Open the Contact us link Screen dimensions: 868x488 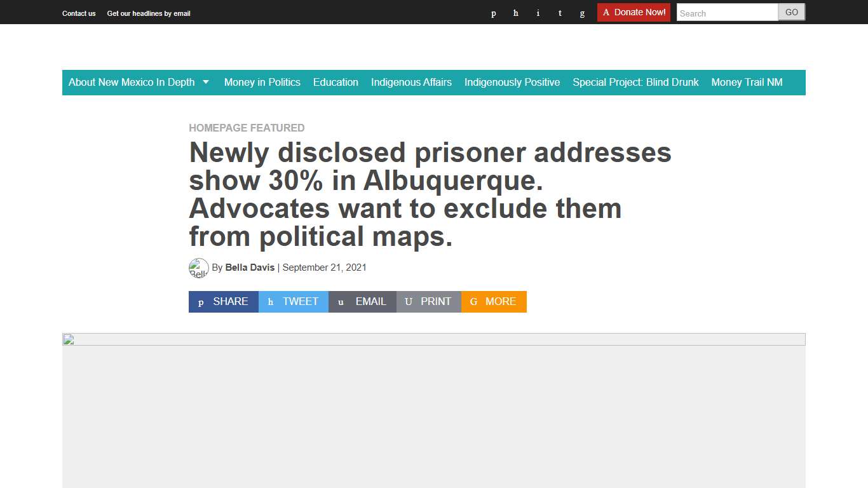click(79, 13)
